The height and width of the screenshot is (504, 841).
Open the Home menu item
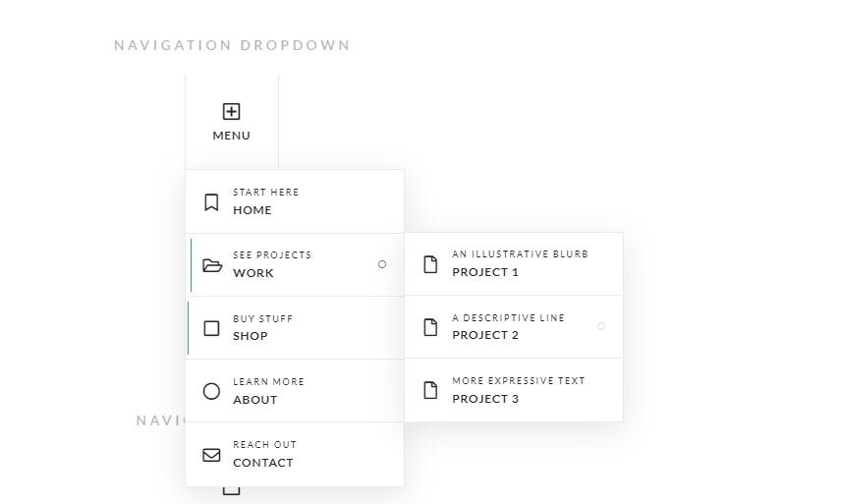[252, 210]
